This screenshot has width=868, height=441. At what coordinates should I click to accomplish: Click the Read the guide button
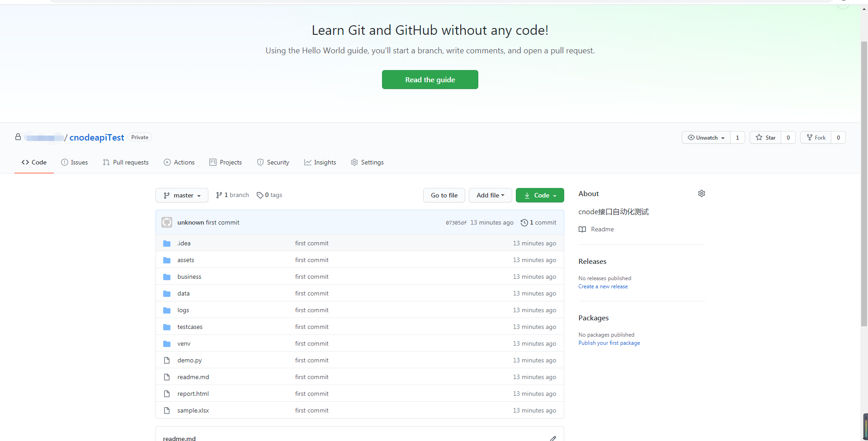430,80
